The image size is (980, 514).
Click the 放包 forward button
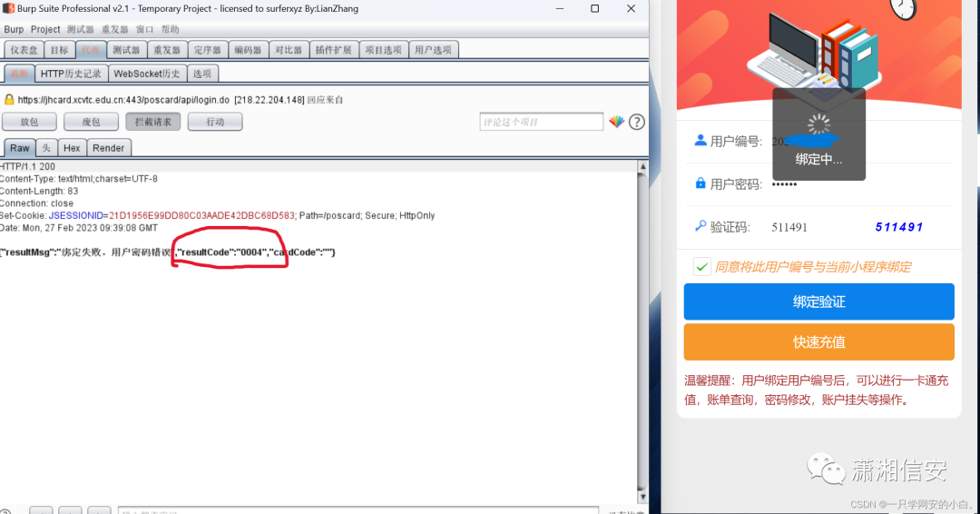(x=29, y=122)
